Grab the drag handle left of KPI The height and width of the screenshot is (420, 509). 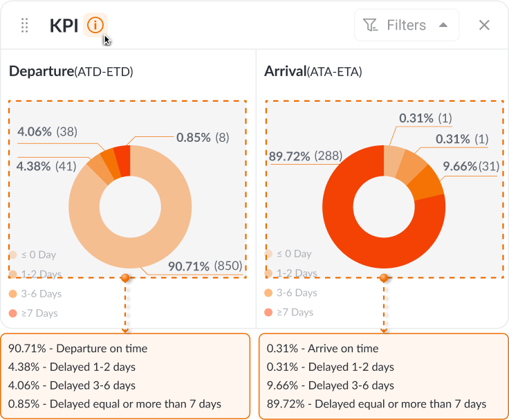(x=25, y=26)
